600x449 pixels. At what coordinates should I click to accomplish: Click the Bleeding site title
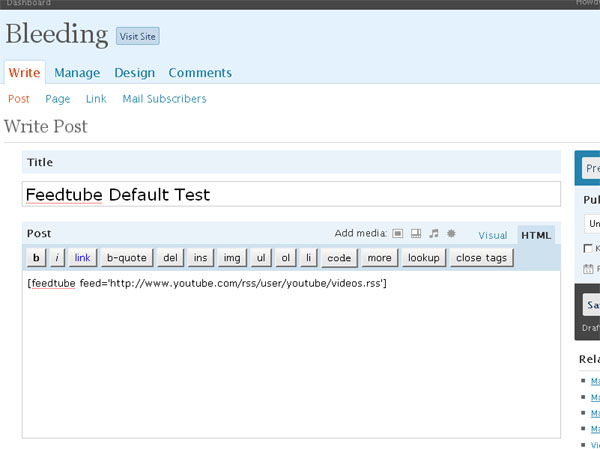point(57,34)
